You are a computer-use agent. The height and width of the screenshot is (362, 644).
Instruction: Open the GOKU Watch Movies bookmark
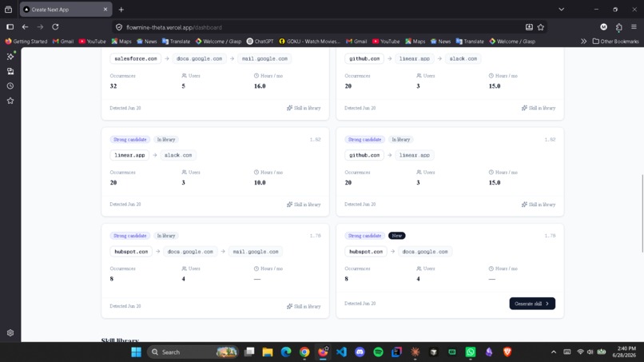310,41
